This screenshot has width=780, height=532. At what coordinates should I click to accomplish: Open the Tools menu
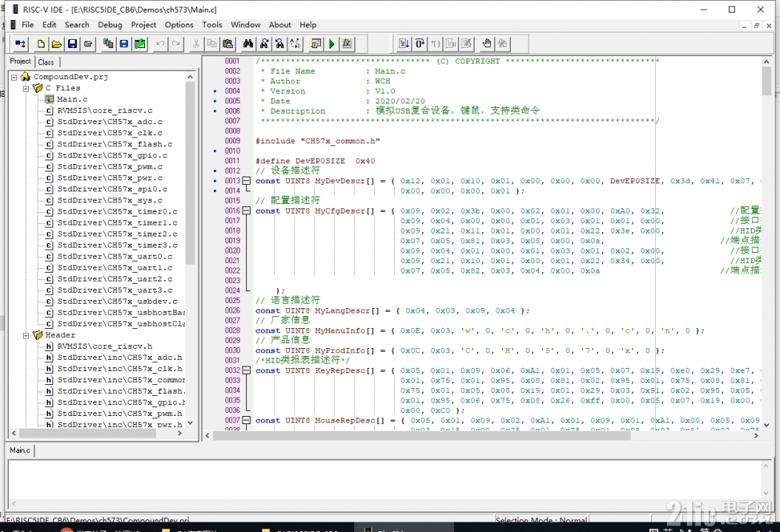pyautogui.click(x=212, y=25)
